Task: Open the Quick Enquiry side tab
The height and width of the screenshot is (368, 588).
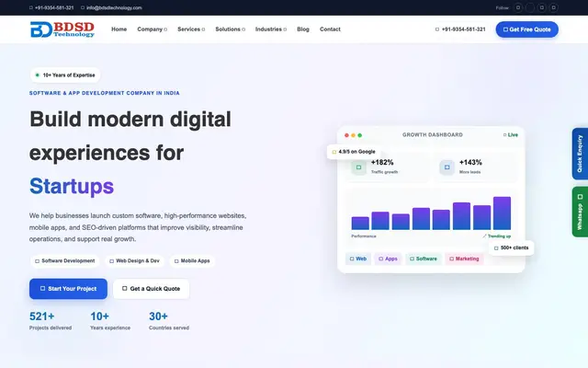Action: [580, 154]
